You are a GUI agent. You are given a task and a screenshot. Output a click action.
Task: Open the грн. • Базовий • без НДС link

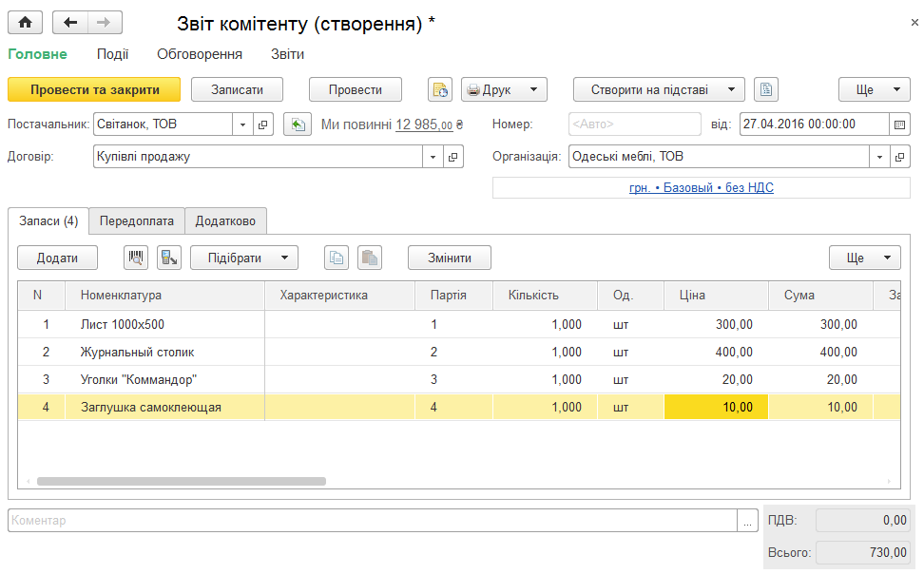[x=702, y=187]
